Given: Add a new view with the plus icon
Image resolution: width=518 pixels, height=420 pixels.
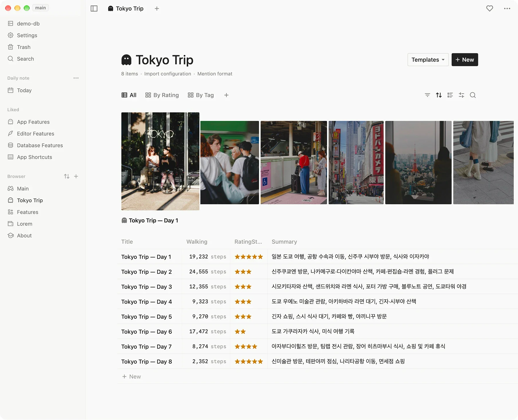Looking at the screenshot, I should [226, 95].
